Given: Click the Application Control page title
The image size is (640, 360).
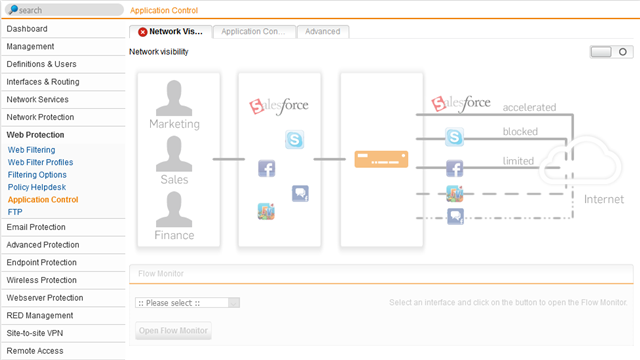Looking at the screenshot, I should point(164,10).
